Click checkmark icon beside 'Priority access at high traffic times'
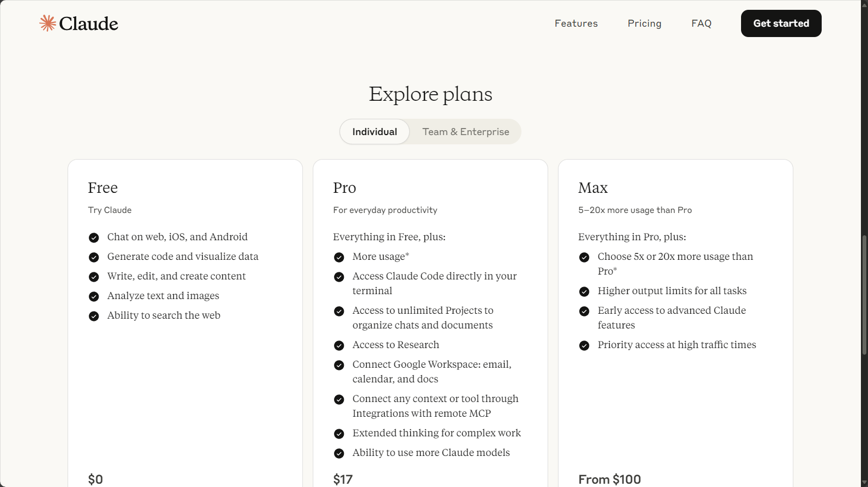 [584, 345]
